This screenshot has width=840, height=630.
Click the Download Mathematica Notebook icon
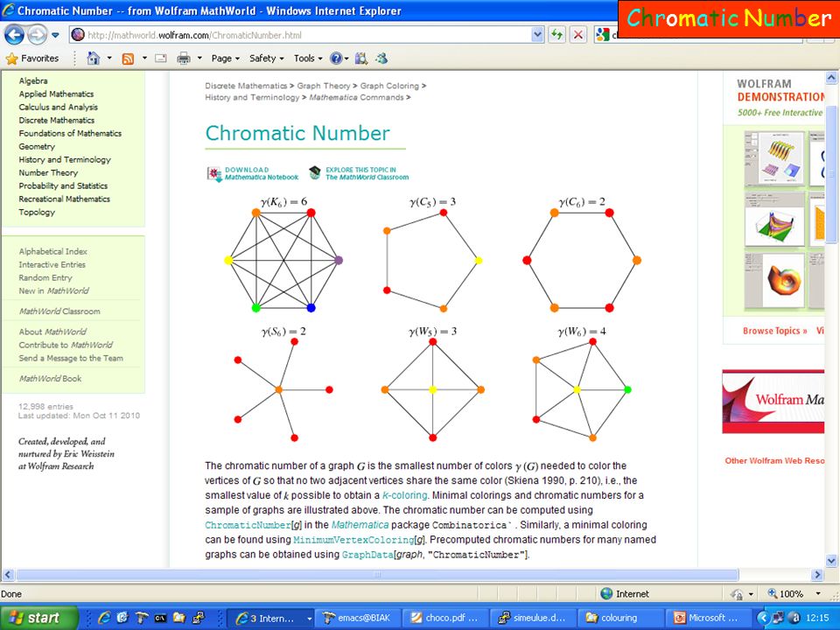[x=214, y=173]
